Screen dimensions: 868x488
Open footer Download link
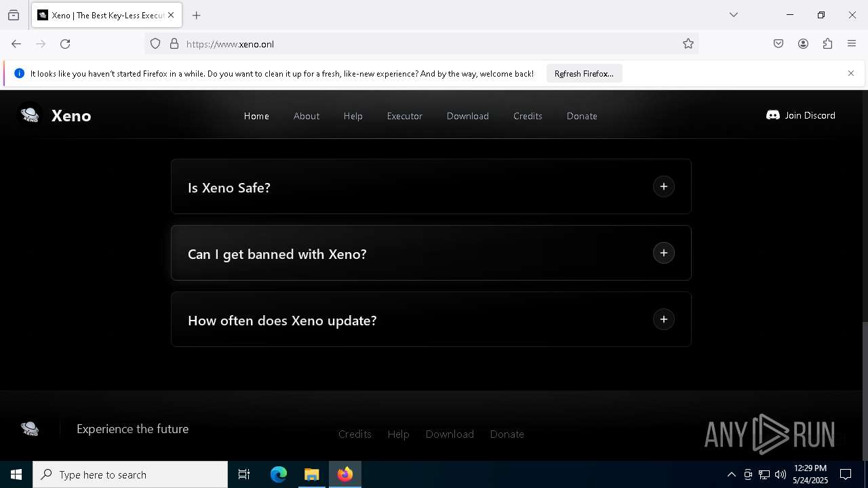pyautogui.click(x=450, y=434)
